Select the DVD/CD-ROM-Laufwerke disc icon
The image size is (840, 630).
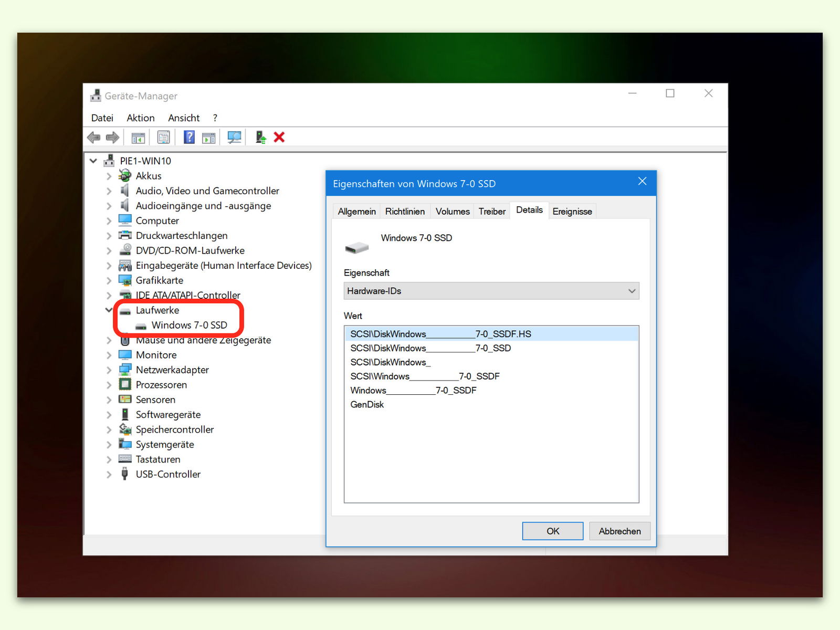[125, 250]
